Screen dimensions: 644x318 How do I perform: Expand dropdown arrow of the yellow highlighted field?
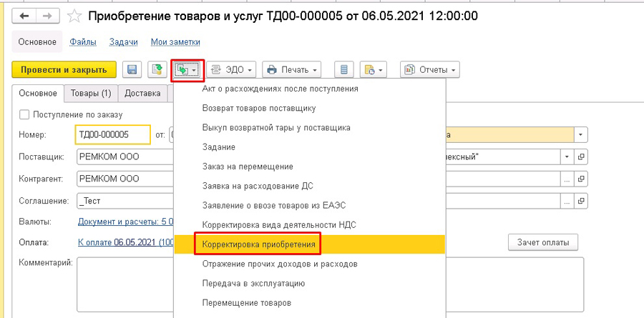point(581,134)
